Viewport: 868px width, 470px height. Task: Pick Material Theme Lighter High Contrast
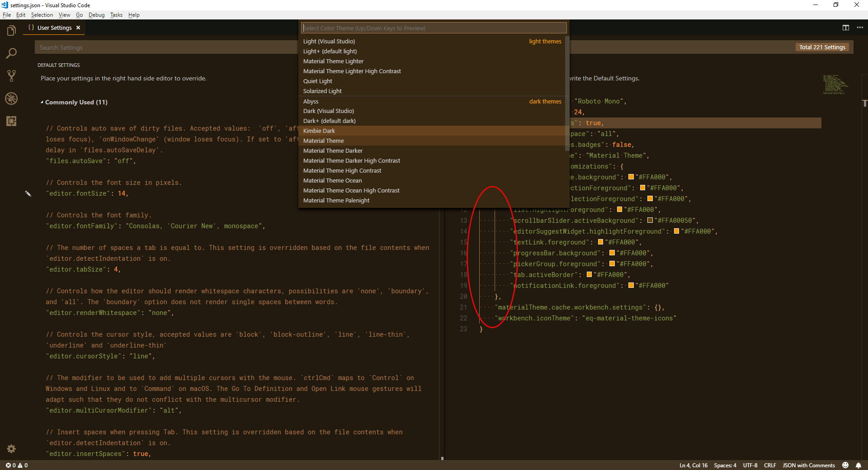[432, 71]
